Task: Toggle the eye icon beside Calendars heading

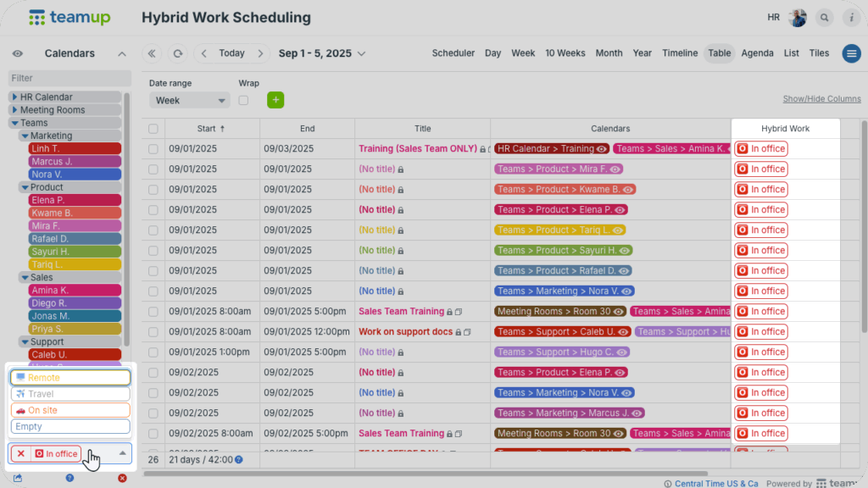Action: [x=18, y=53]
